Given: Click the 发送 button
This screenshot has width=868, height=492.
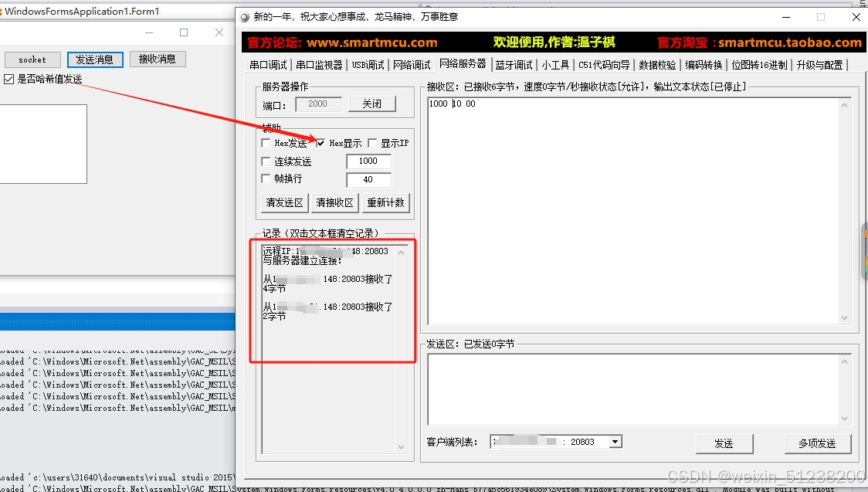Looking at the screenshot, I should coord(724,444).
